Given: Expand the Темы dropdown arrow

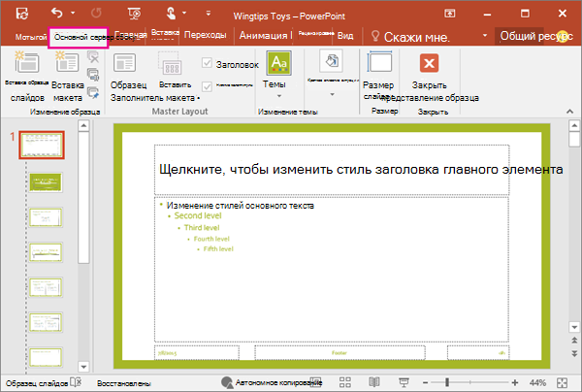Looking at the screenshot, I should (x=279, y=96).
